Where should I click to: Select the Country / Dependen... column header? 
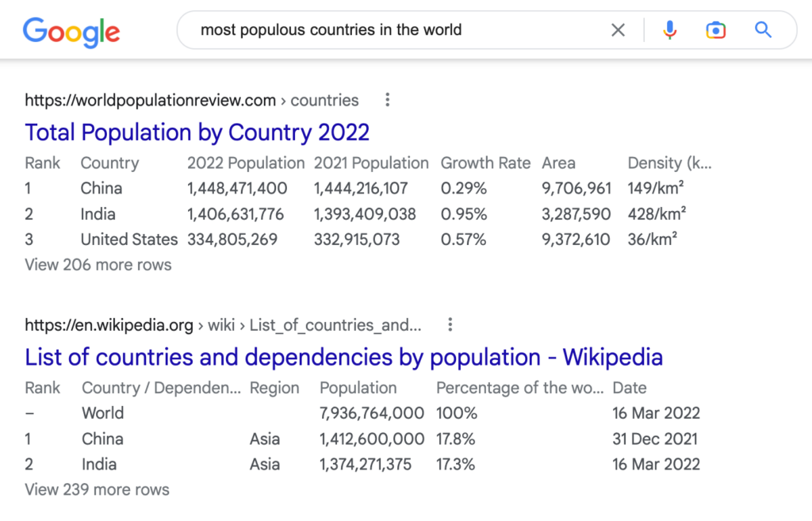[161, 388]
